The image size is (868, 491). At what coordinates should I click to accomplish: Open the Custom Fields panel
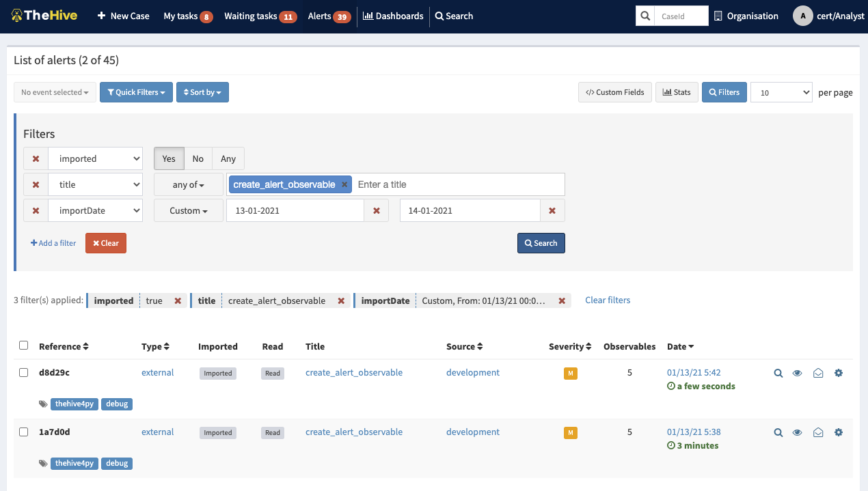pos(614,92)
